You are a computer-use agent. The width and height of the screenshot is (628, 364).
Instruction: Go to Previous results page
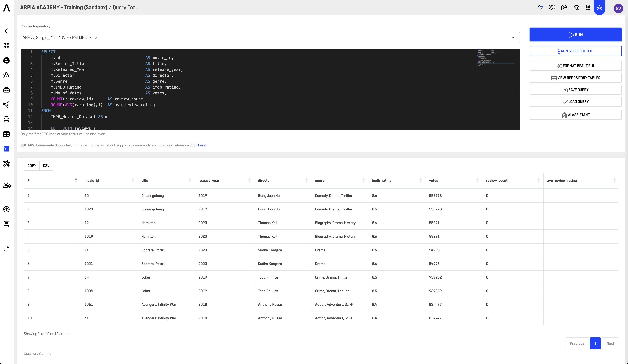(577, 343)
